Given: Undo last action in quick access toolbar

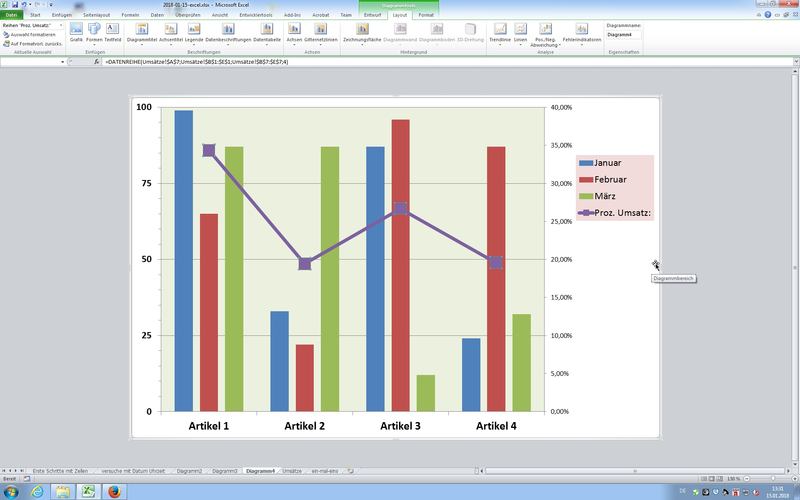Looking at the screenshot, I should click(x=23, y=5).
